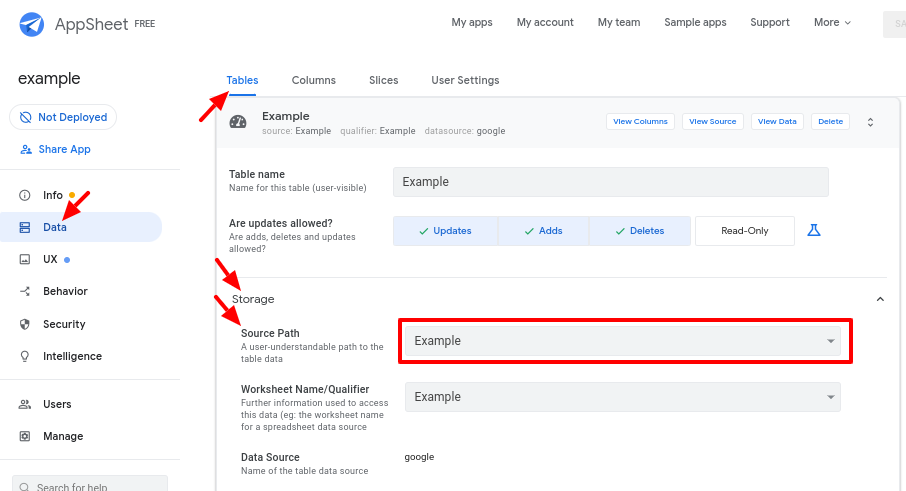Click the 'example' app name title
Screen dimensions: 906x491
(49, 79)
